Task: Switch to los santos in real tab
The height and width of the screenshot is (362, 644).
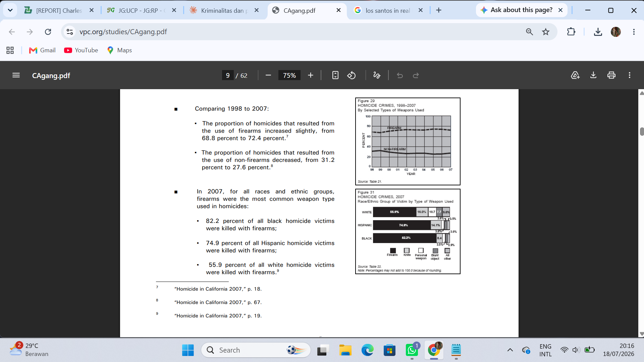Action: pyautogui.click(x=388, y=10)
